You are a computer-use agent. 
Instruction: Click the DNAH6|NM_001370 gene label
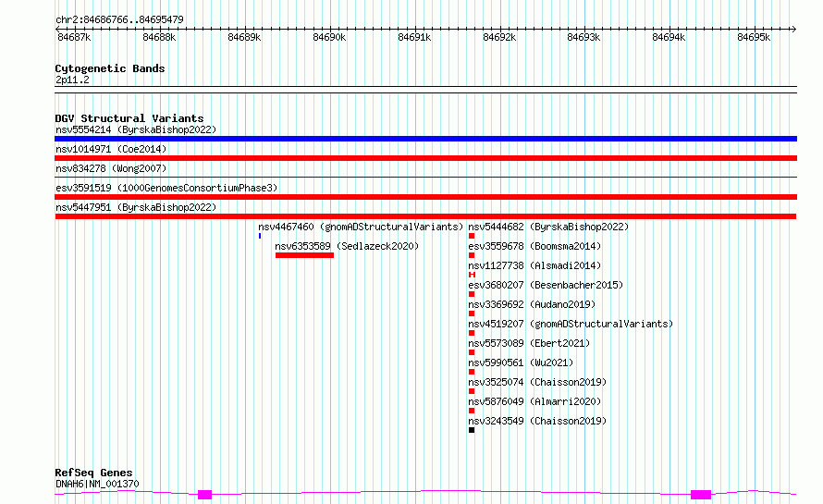[97, 484]
